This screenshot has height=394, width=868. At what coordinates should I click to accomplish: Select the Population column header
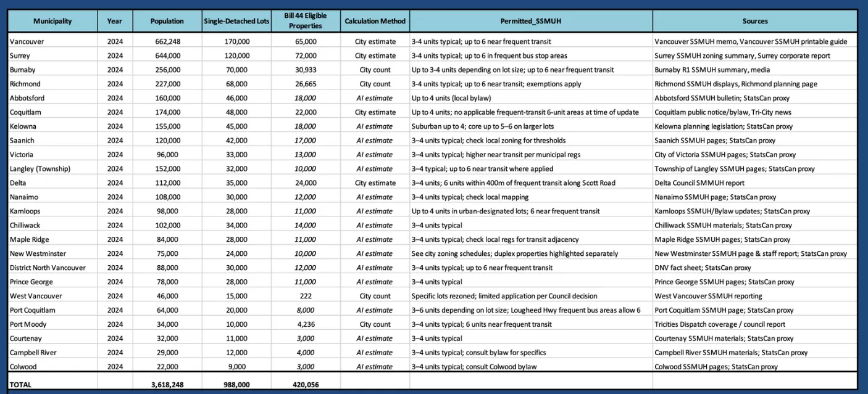pyautogui.click(x=167, y=21)
